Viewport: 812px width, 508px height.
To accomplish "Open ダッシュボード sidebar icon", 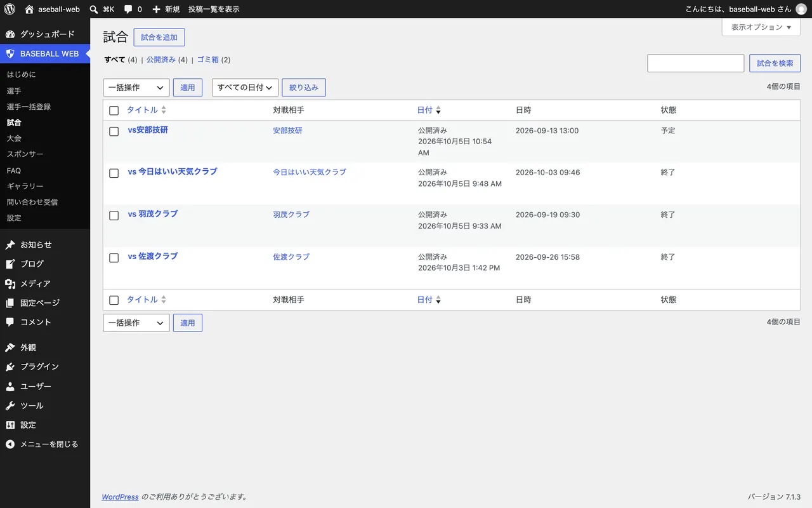I will coord(10,34).
